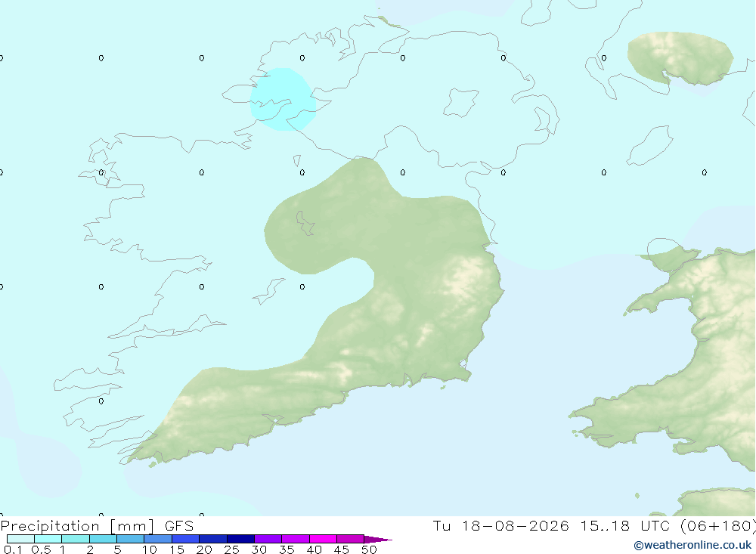
Task: Select the 30–35 mm purple legend swatch
Action: pos(268,539)
